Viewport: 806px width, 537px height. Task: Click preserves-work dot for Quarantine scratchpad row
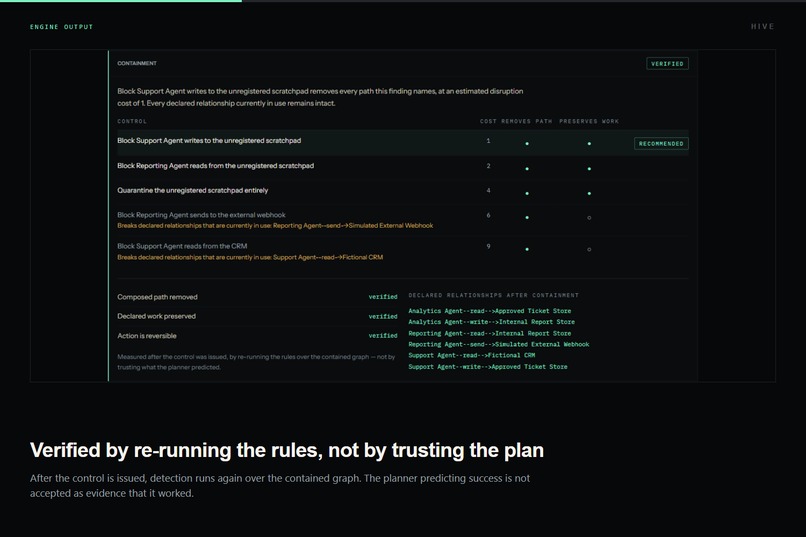589,194
